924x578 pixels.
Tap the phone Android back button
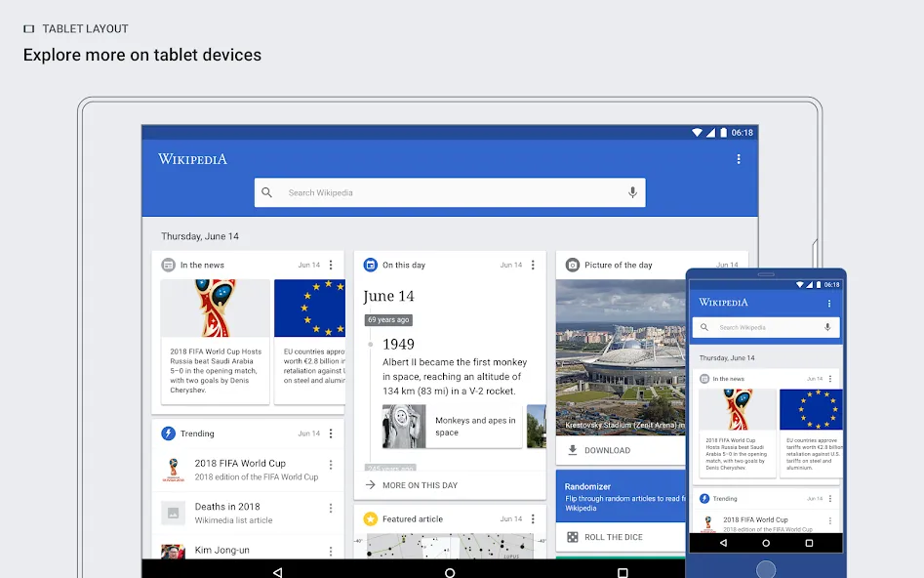(723, 543)
